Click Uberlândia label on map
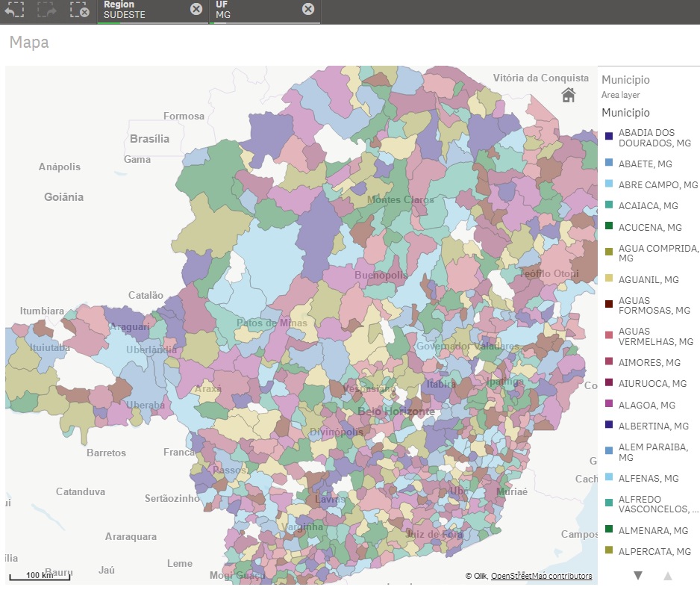 pyautogui.click(x=151, y=350)
